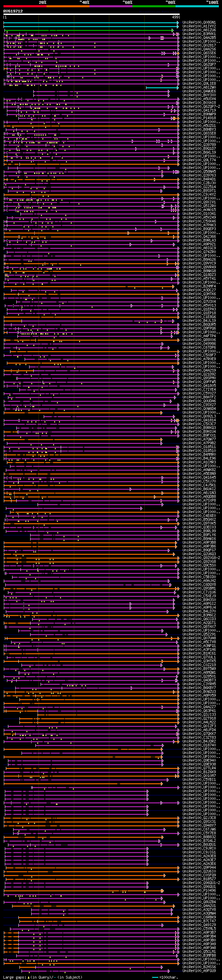Screen dimensions: 222x980
Task: Click label UniRef100_Q2U6I0
Action: tap(199, 871)
